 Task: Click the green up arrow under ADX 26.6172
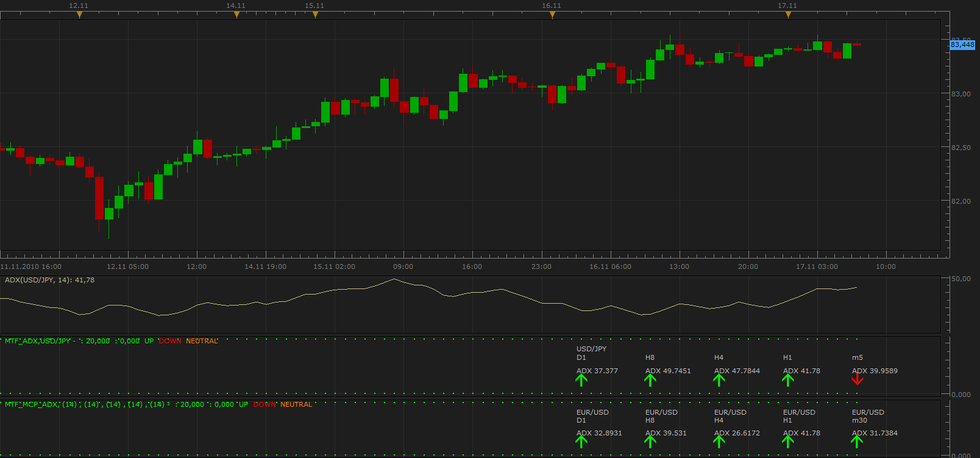point(719,442)
